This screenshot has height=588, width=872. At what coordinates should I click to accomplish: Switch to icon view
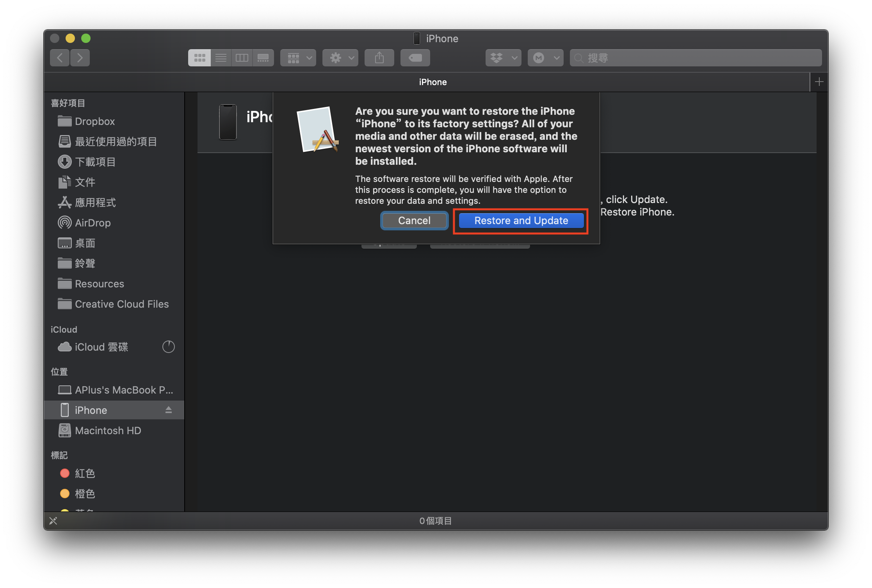tap(199, 58)
